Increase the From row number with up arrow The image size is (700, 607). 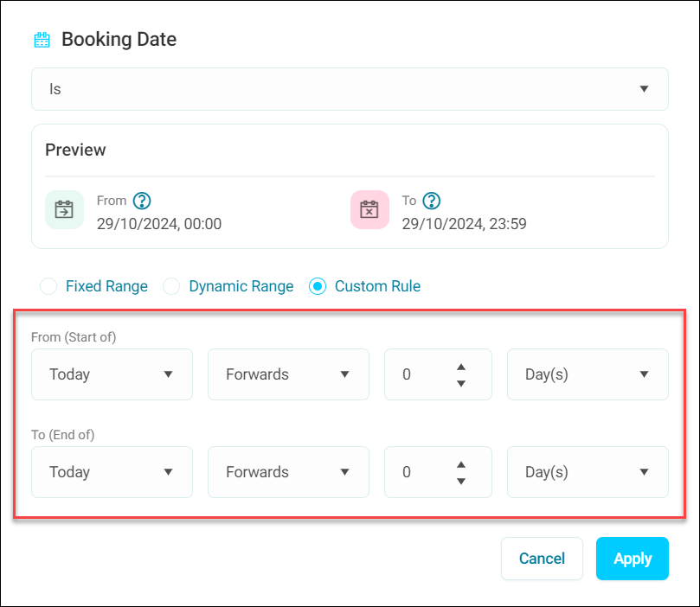461,367
